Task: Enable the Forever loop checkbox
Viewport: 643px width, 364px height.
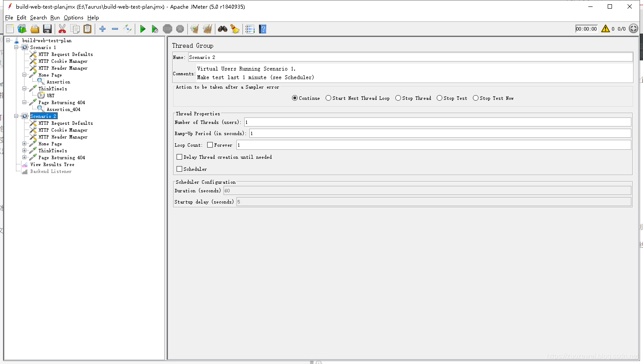Action: 210,145
